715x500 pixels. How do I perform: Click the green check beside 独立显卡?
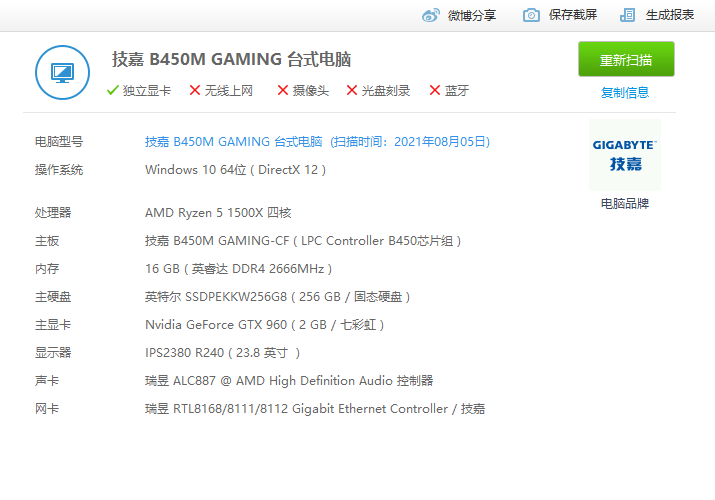pos(113,90)
